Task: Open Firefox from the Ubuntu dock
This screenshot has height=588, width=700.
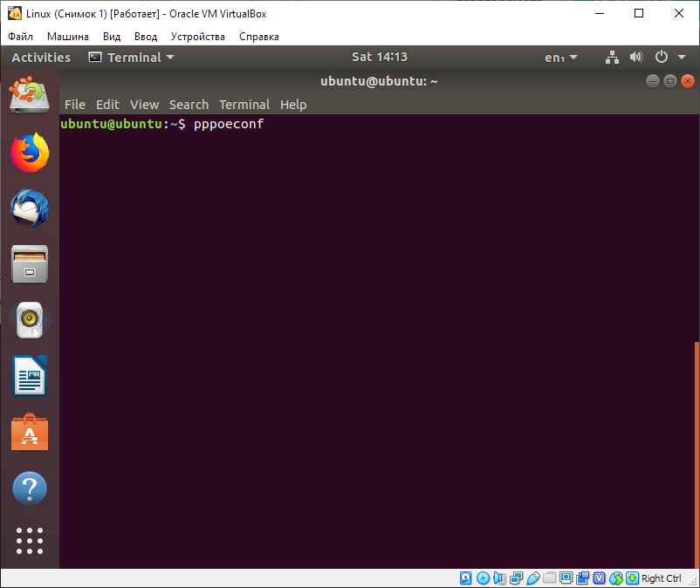Action: pos(29,152)
